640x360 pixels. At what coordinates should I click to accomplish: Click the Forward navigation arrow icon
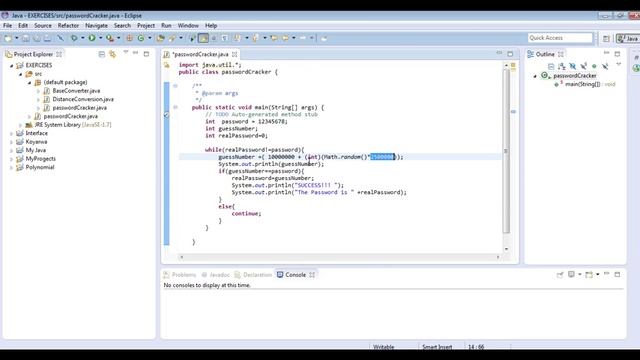tap(303, 38)
